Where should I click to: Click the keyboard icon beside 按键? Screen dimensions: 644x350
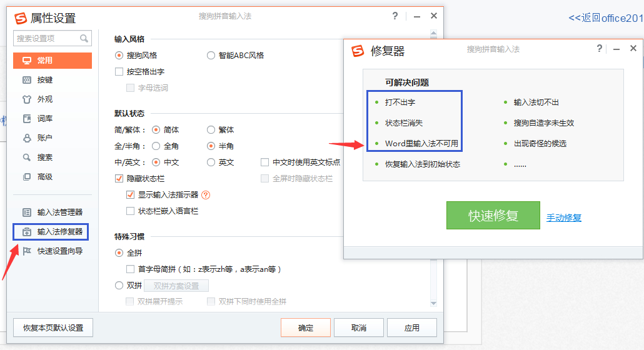pyautogui.click(x=27, y=80)
